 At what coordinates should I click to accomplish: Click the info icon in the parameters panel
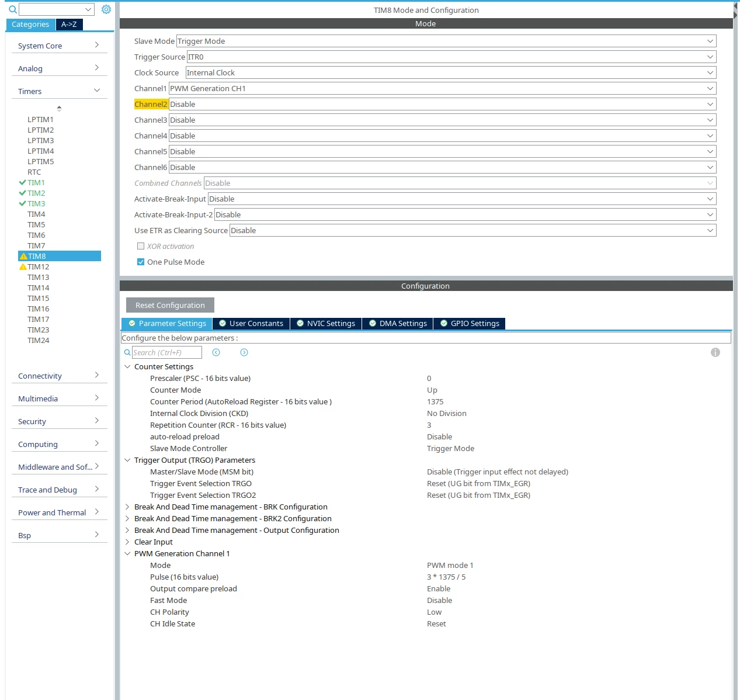715,352
